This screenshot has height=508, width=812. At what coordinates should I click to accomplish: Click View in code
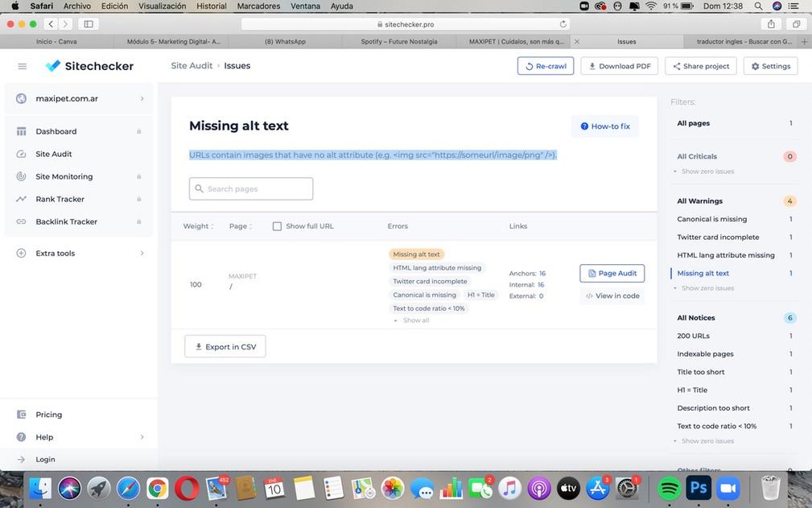tap(612, 295)
